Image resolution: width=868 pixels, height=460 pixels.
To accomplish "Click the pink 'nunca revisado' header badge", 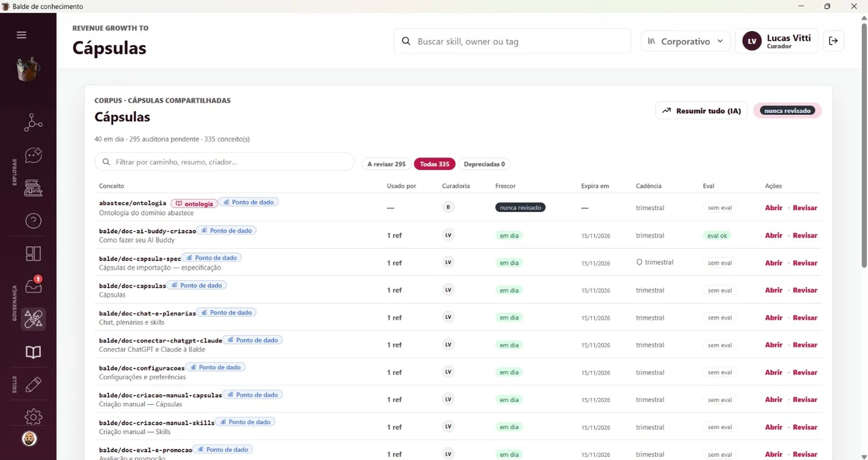I will tap(787, 110).
